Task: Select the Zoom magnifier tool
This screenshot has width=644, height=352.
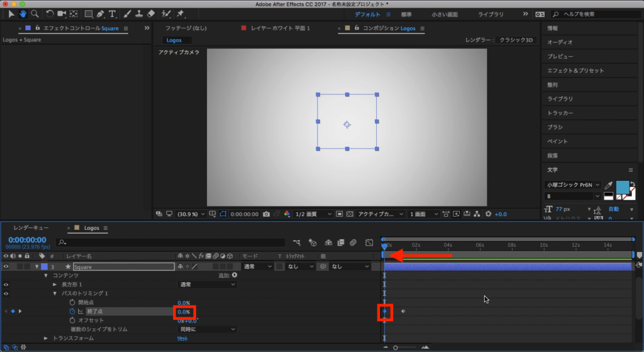Action: click(34, 14)
